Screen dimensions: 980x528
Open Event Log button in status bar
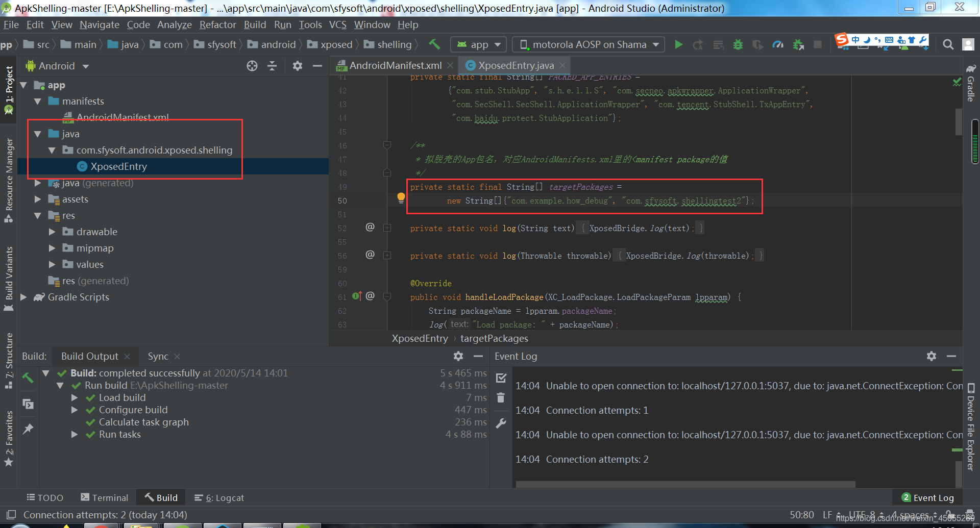tap(927, 497)
